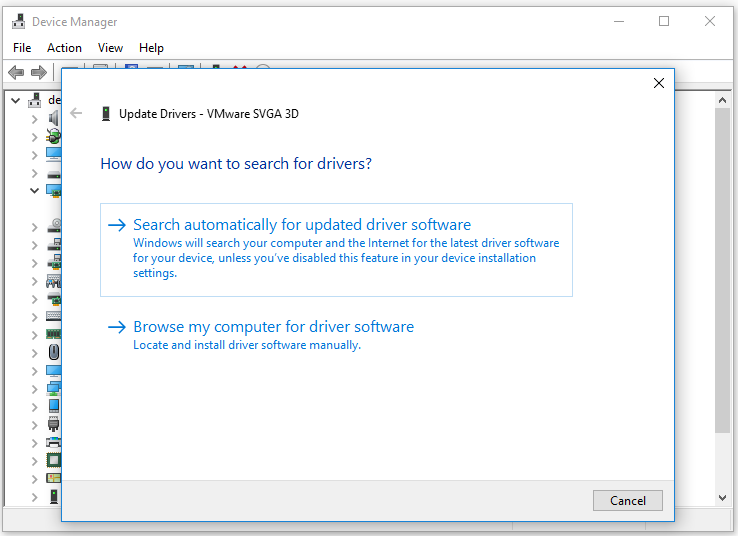This screenshot has height=536, width=738.
Task: Select the mouse category icon
Action: [x=54, y=352]
